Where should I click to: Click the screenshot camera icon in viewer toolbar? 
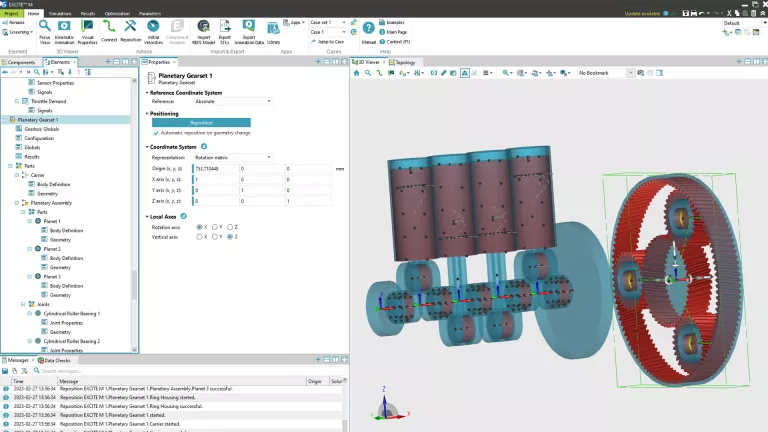[433, 73]
